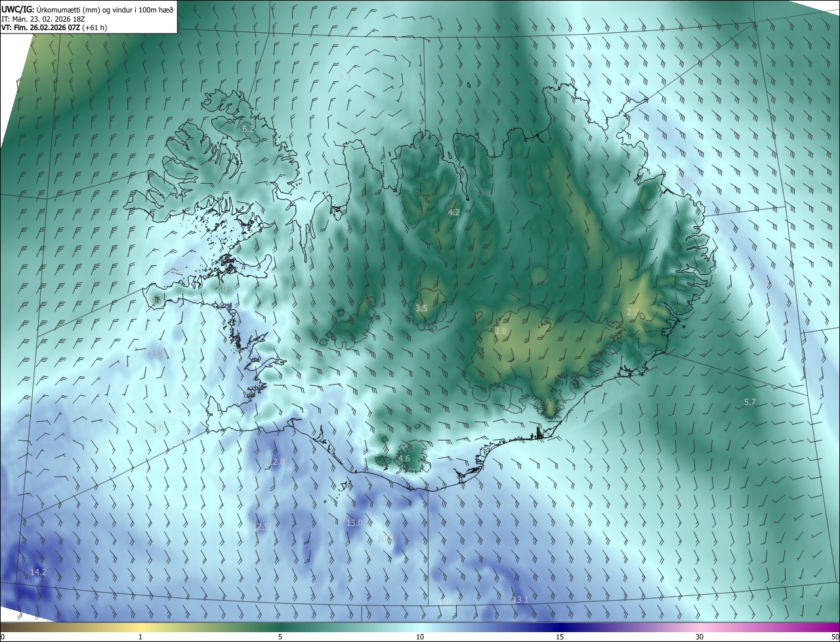Click the 4.2 value in north Iceland
The height and width of the screenshot is (642, 840).
coord(454,212)
